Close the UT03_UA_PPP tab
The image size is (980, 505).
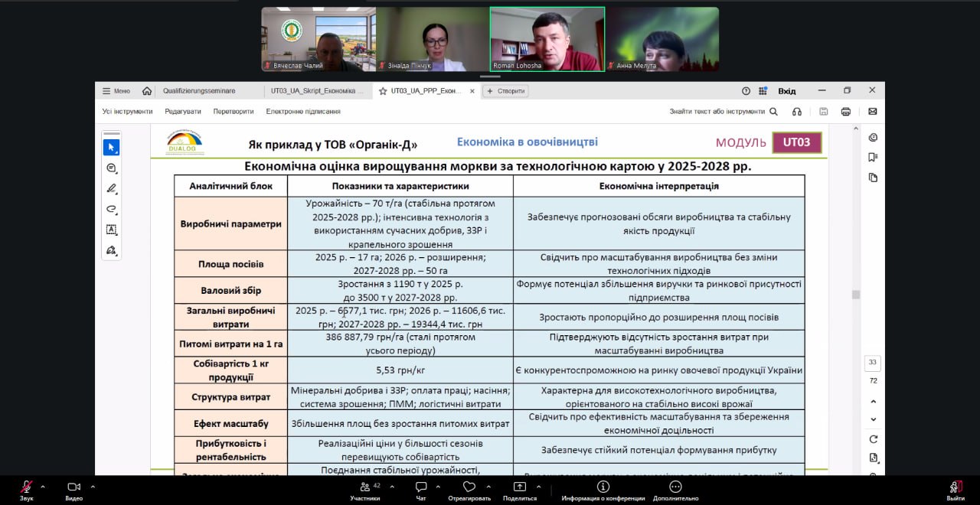[x=472, y=91]
